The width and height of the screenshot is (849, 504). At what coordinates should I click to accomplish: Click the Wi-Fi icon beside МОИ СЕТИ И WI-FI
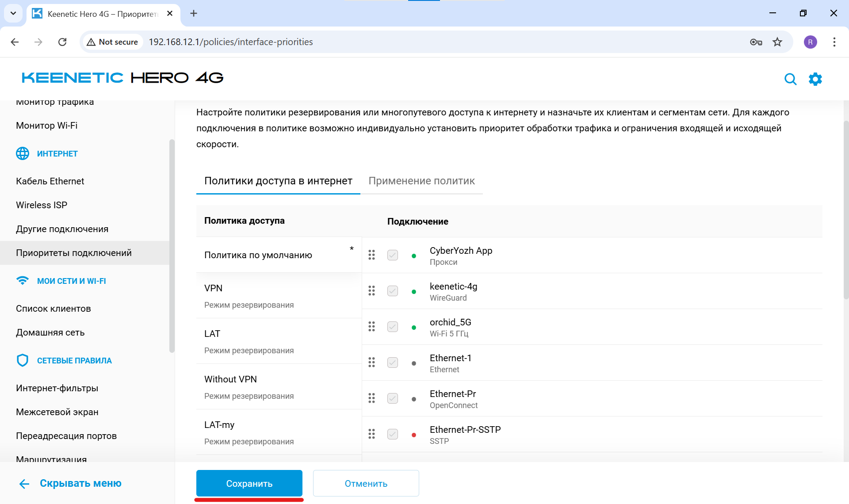click(x=23, y=280)
